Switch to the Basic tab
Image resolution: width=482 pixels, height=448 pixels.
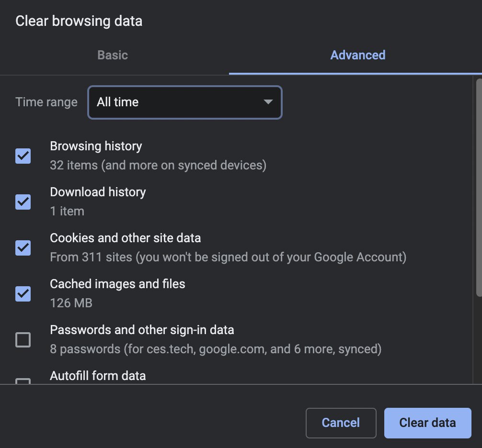click(112, 55)
